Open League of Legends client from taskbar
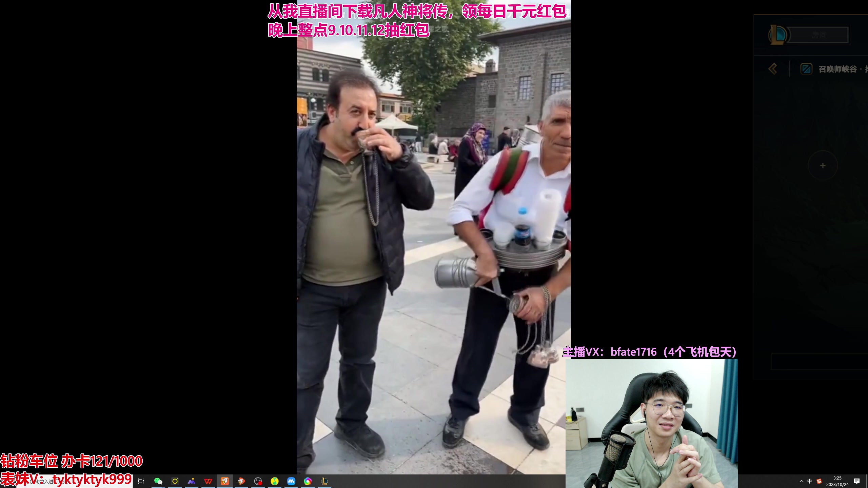 324,481
